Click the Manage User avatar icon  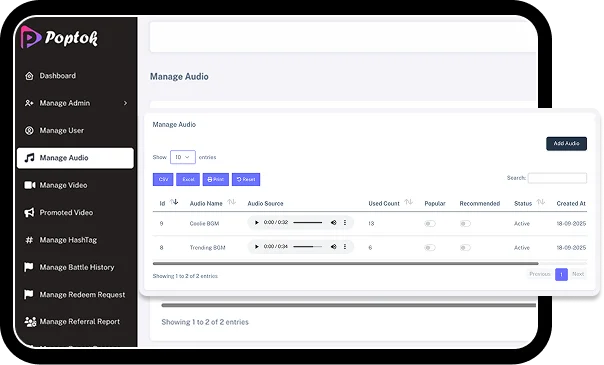[29, 131]
